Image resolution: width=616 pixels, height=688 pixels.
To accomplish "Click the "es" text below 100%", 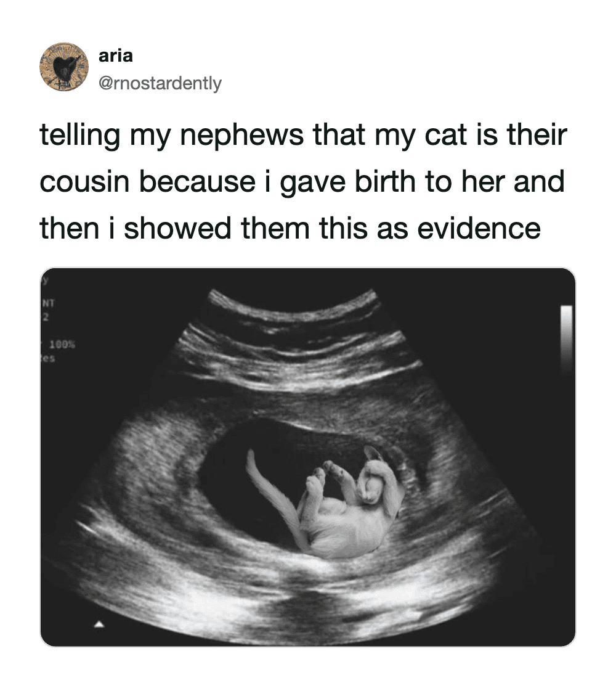I will coord(48,358).
